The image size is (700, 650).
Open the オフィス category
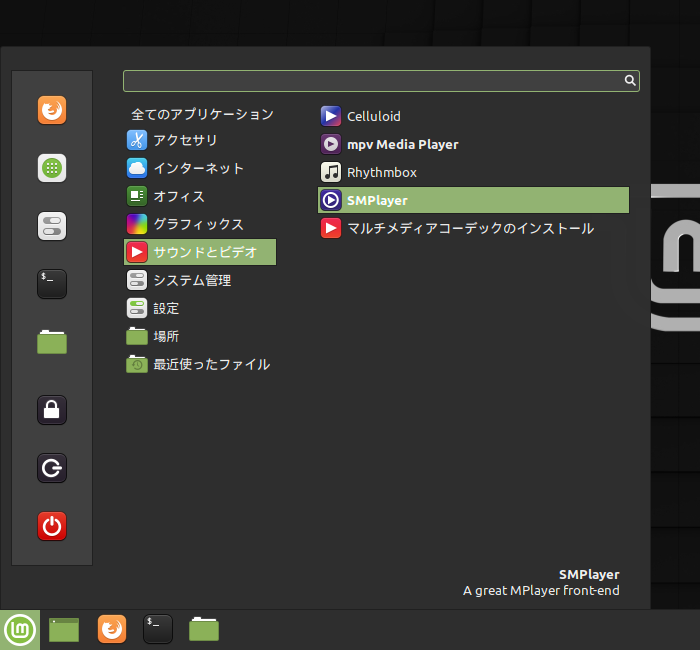point(200,196)
